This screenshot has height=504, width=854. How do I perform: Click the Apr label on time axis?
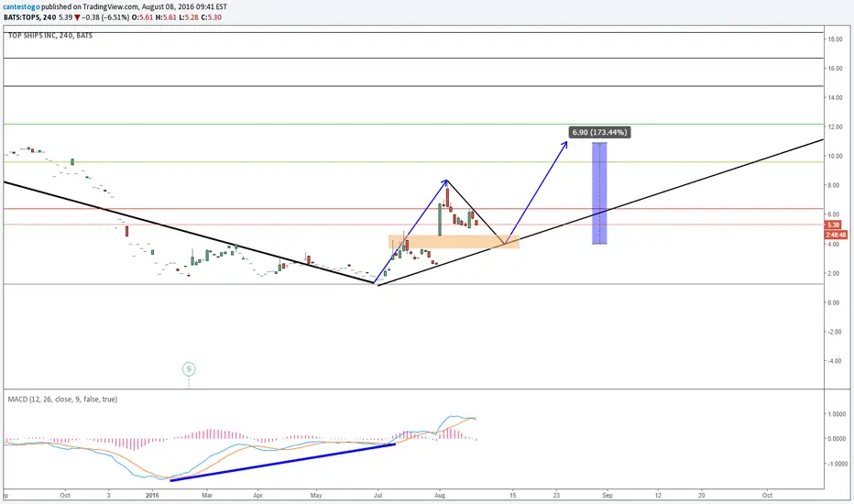257,496
